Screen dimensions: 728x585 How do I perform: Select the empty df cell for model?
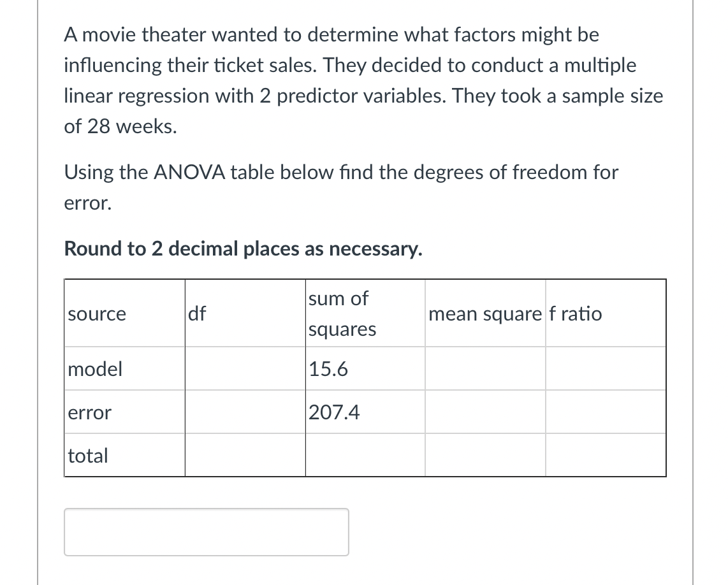pos(245,369)
